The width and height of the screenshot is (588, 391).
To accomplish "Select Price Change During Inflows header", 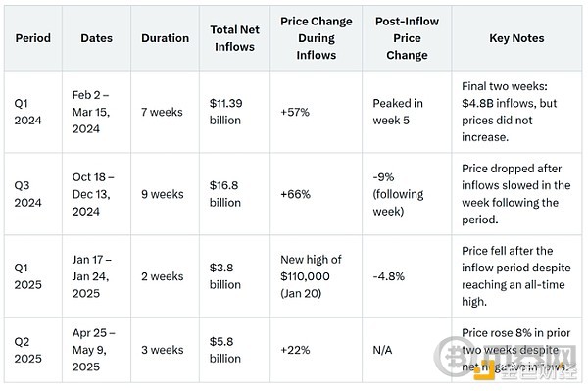I will tap(317, 38).
